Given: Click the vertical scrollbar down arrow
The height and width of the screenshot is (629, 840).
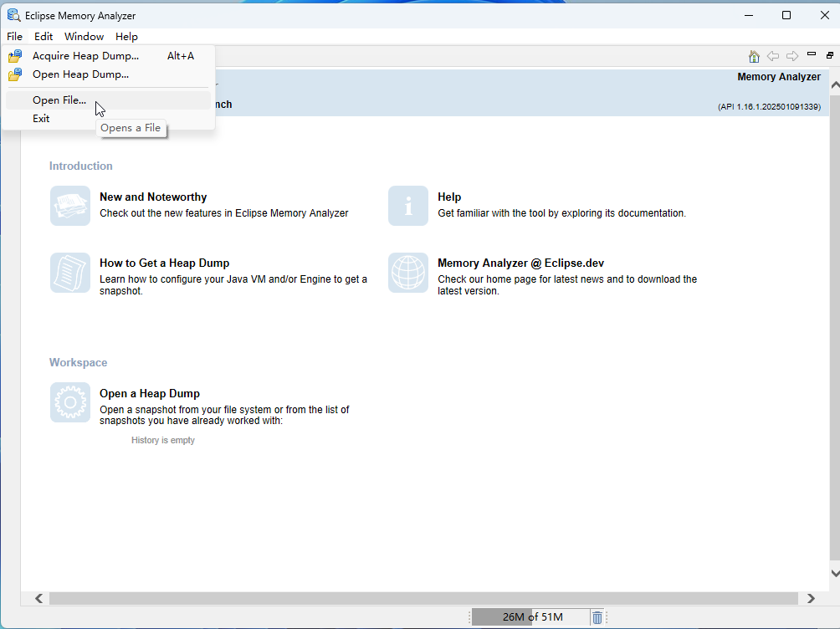Looking at the screenshot, I should coord(835,573).
